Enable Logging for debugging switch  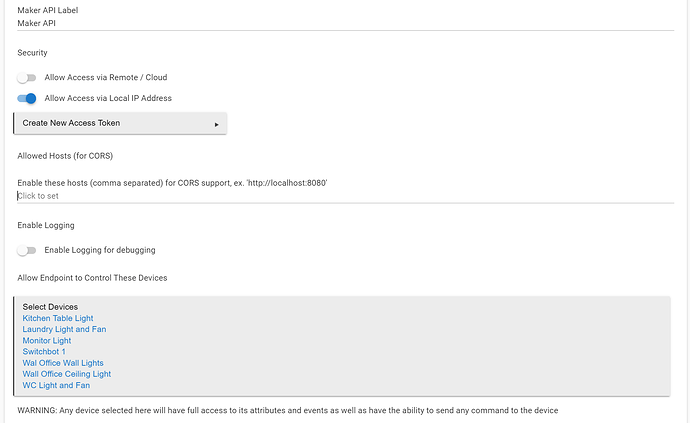tap(27, 250)
